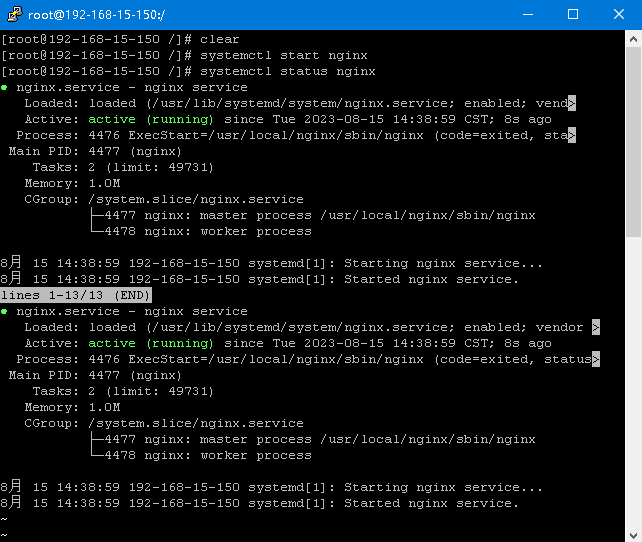Image resolution: width=642 pixels, height=542 pixels.
Task: Click the truncation marker after 'sta'
Action: tap(572, 135)
